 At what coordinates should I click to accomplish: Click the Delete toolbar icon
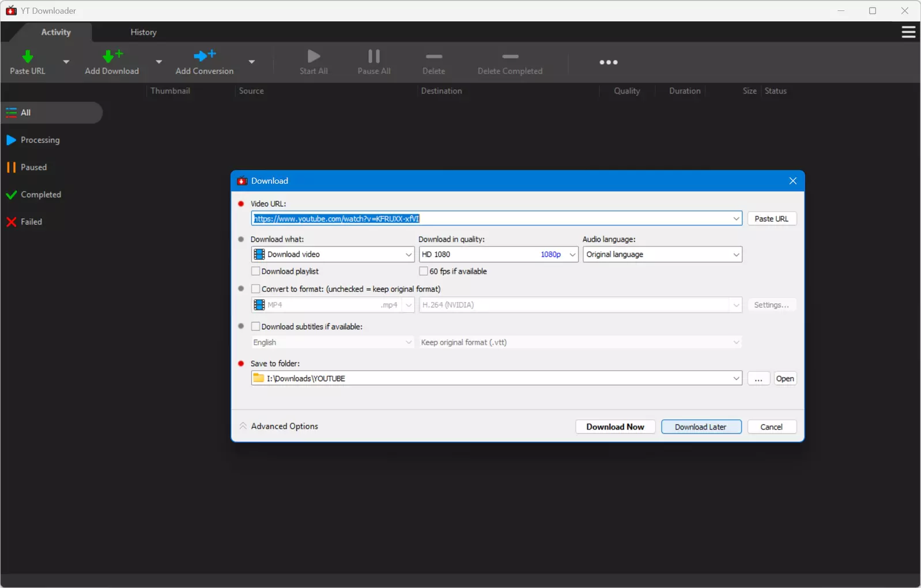pyautogui.click(x=433, y=56)
